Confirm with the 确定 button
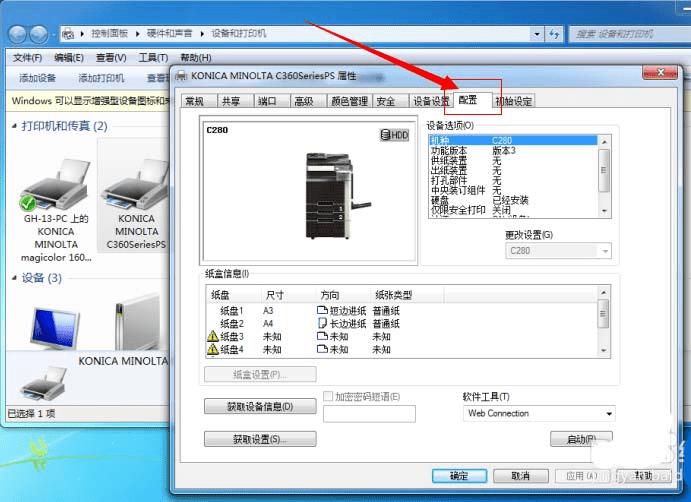The image size is (691, 502). point(459,476)
